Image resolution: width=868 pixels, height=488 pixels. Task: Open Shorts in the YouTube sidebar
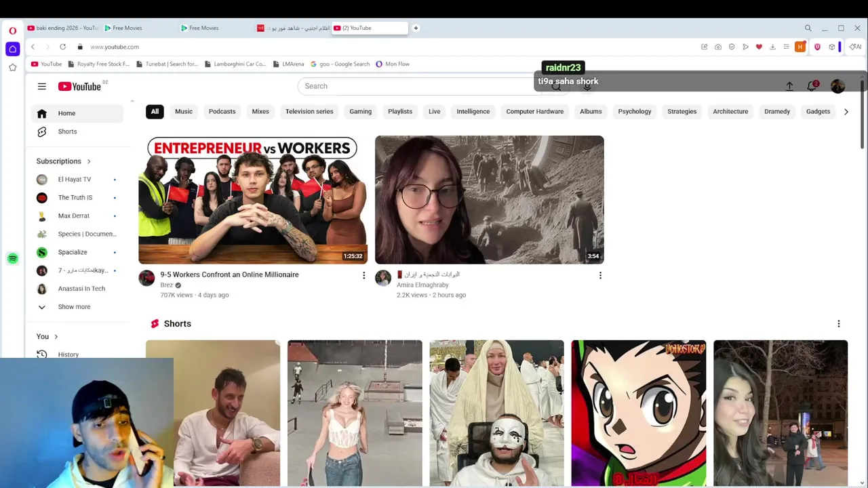coord(77,131)
